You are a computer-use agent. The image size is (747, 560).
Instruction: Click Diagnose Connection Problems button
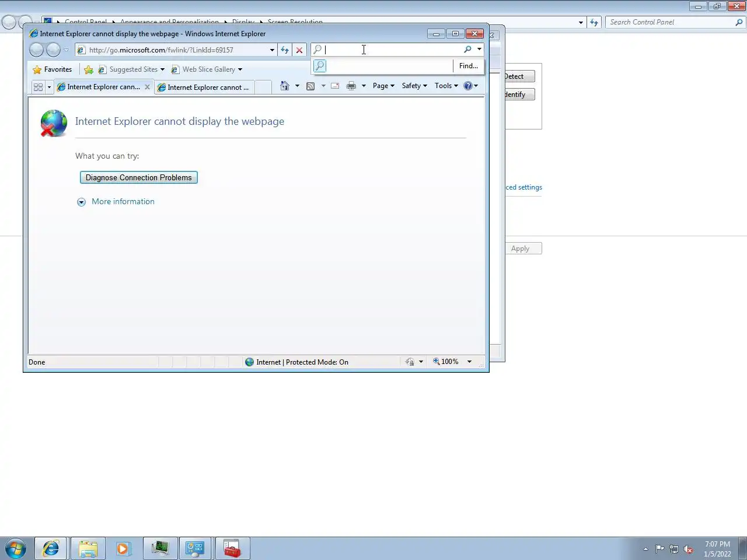click(139, 177)
